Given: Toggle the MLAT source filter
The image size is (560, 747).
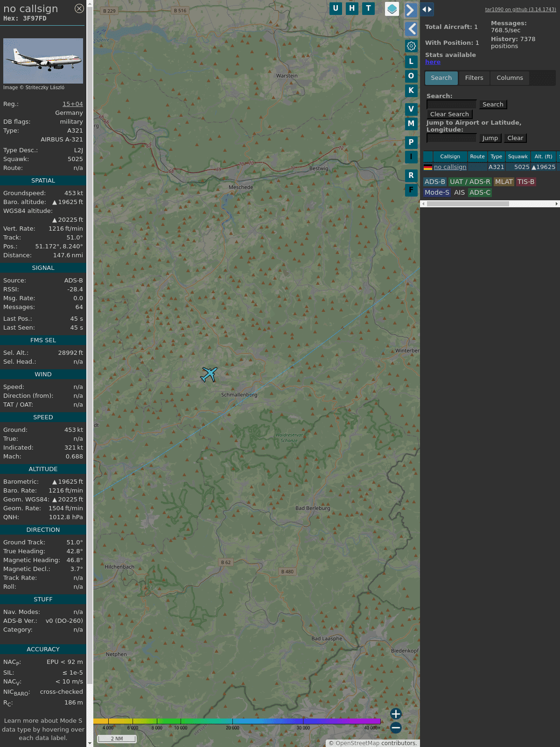Looking at the screenshot, I should 504,182.
